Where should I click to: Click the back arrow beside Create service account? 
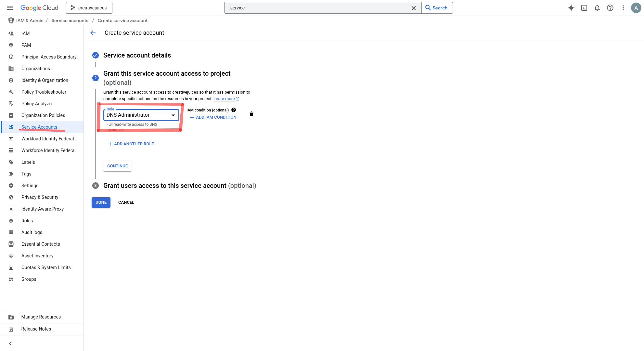[x=93, y=33]
